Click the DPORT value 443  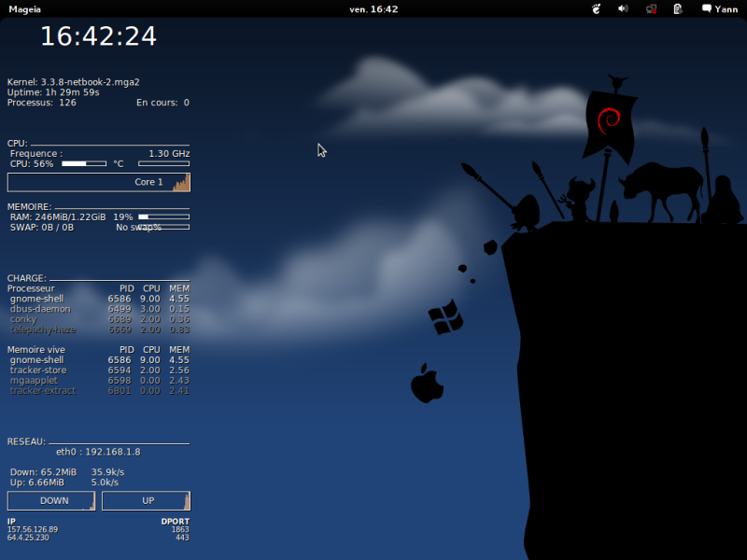point(182,538)
